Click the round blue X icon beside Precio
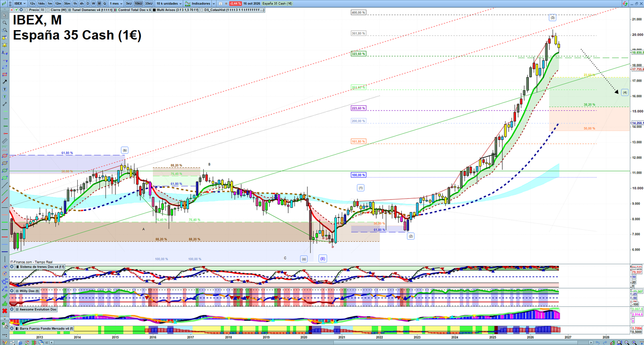 pyautogui.click(x=21, y=10)
